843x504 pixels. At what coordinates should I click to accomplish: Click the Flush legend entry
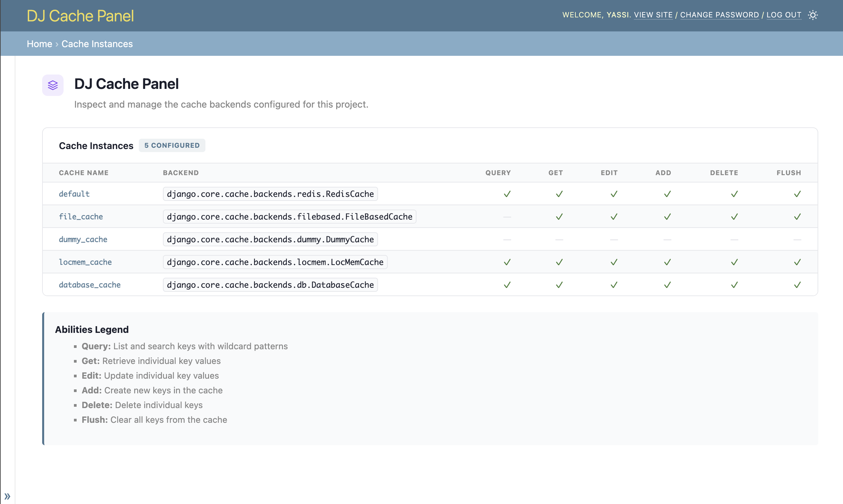(x=154, y=420)
